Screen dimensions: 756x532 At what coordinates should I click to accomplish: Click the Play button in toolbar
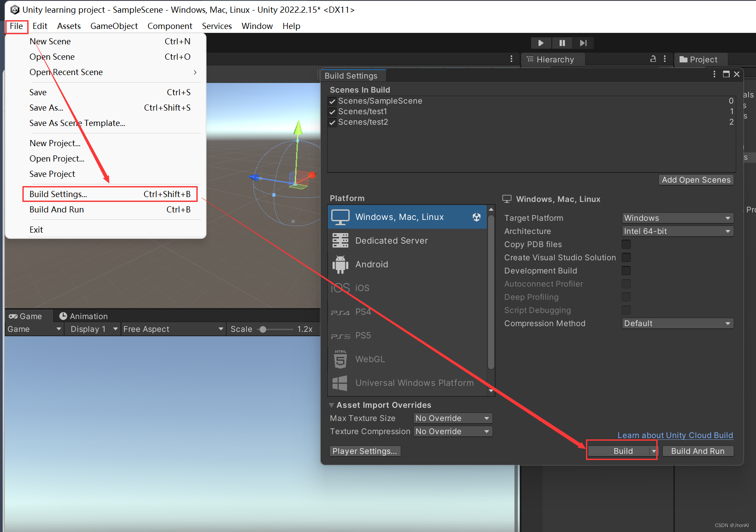pos(541,43)
